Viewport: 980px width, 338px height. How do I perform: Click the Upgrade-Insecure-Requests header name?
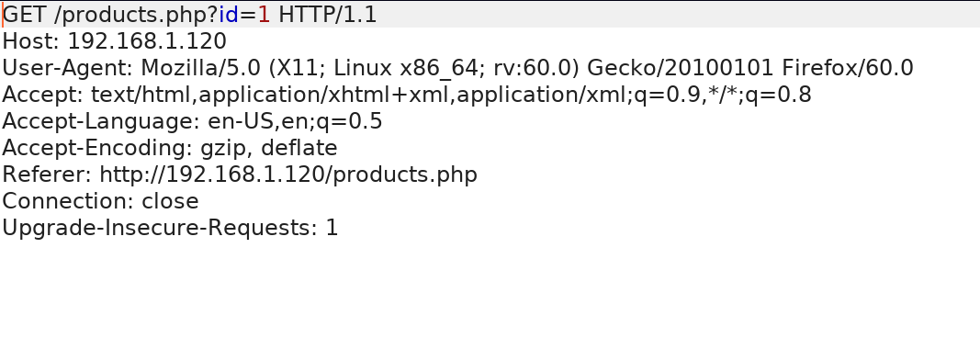point(156,228)
